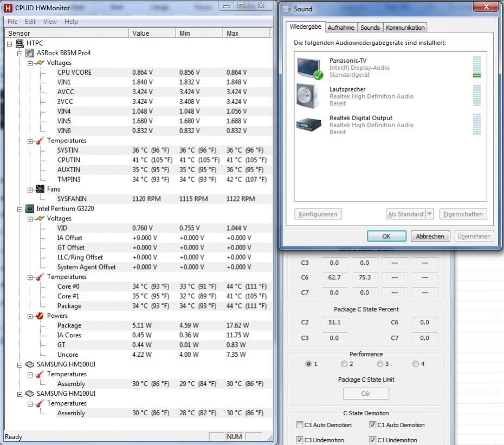Click the Value column header

click(x=152, y=34)
